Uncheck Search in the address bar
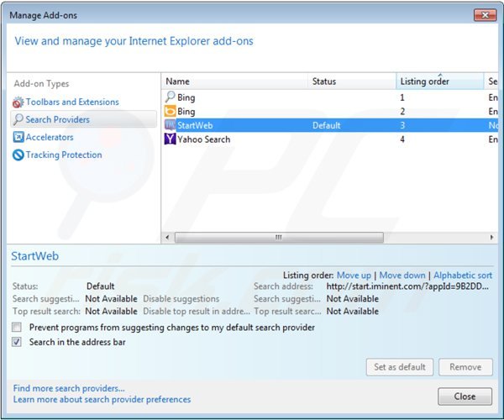The height and width of the screenshot is (420, 504). tap(17, 342)
